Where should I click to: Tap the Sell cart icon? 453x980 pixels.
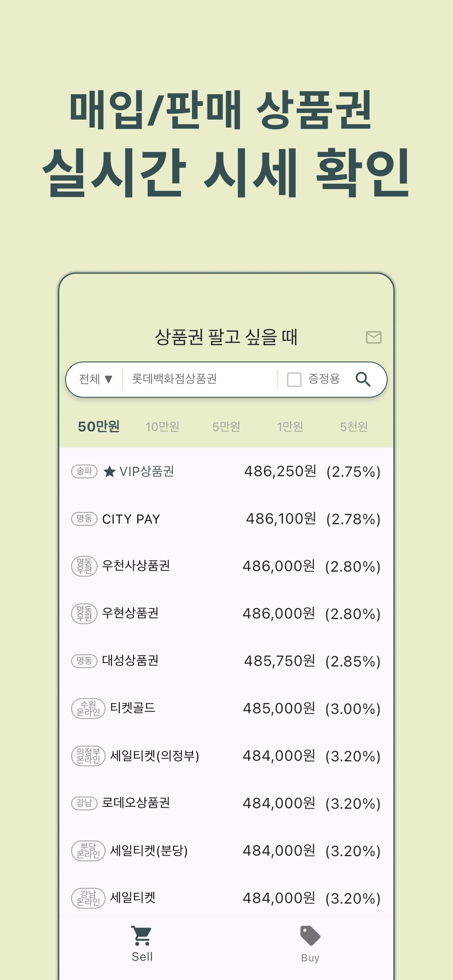click(141, 936)
